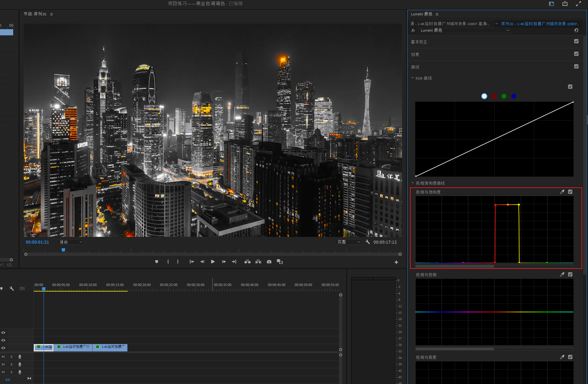Select the red channel curve swatch
The height and width of the screenshot is (384, 588).
494,96
